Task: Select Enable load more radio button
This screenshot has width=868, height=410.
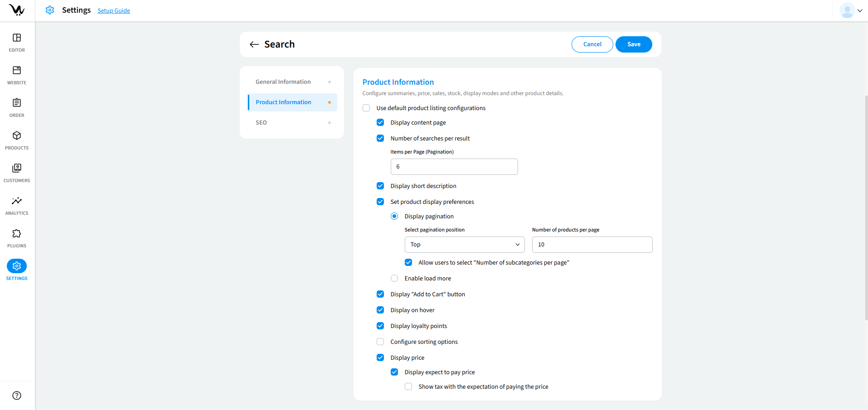Action: click(394, 278)
